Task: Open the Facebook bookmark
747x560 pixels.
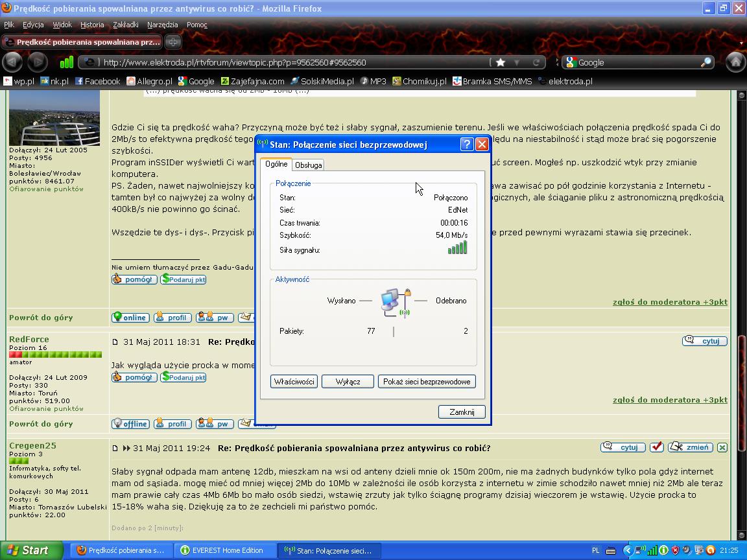Action: coord(98,82)
